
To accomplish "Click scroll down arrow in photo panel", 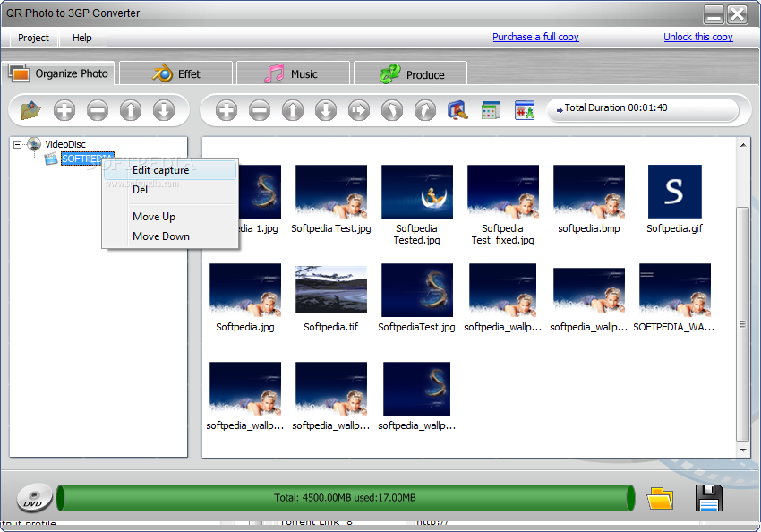I will (x=743, y=450).
